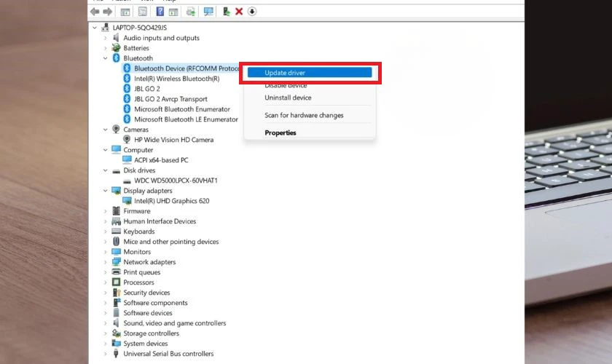The height and width of the screenshot is (364, 612).
Task: Click the Intel(R) UHD Graphics 620 icon
Action: [x=127, y=200]
